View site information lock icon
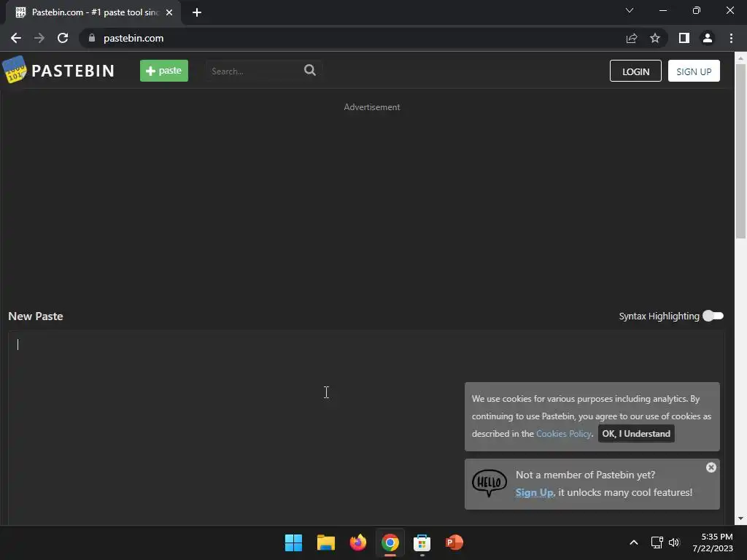The height and width of the screenshot is (560, 747). click(92, 38)
